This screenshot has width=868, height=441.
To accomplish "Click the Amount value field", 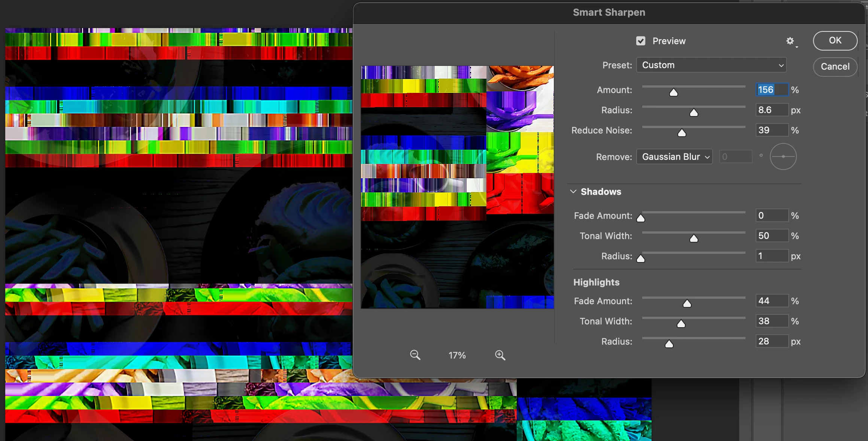I will coord(771,90).
